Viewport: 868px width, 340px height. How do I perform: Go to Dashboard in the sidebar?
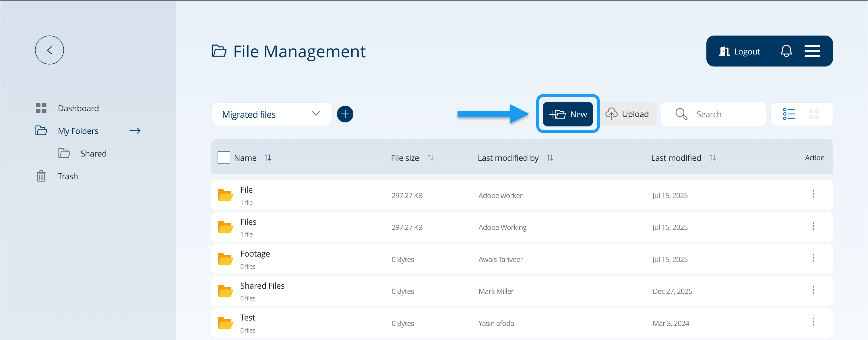pos(78,108)
